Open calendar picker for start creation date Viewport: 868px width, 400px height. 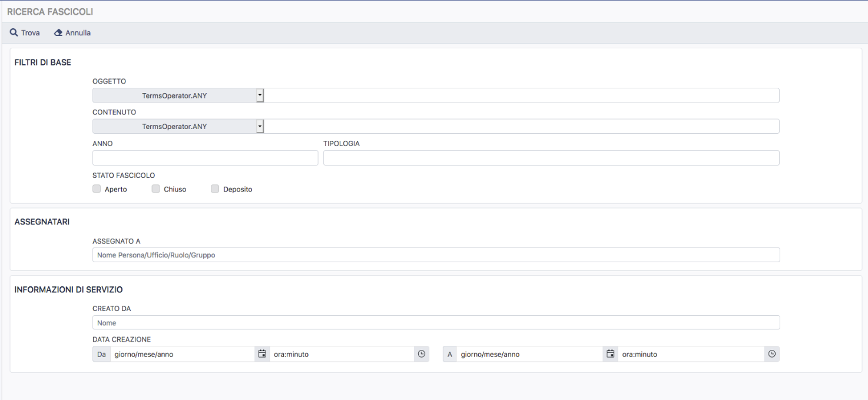262,354
